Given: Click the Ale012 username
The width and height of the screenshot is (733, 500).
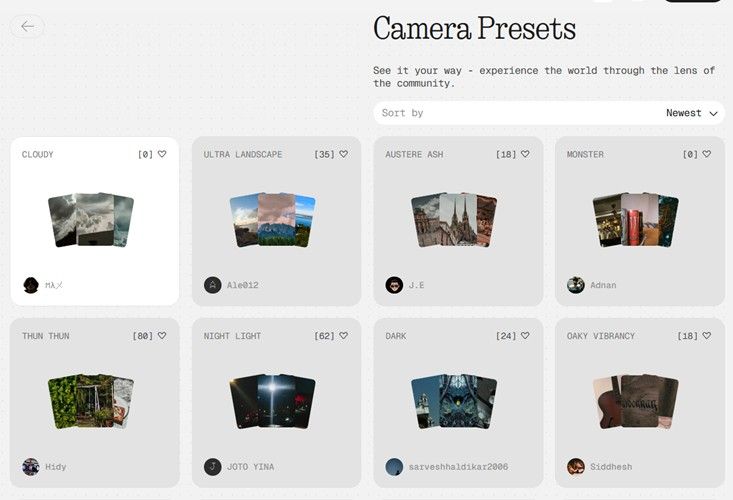Looking at the screenshot, I should [x=243, y=285].
